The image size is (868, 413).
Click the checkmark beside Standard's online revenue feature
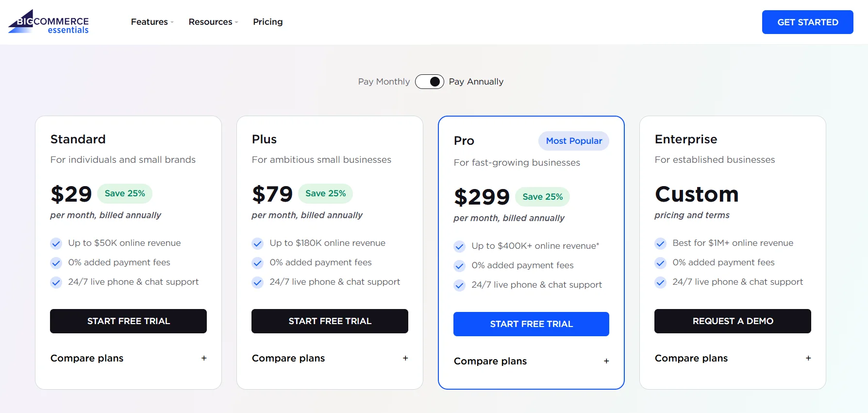(x=56, y=243)
